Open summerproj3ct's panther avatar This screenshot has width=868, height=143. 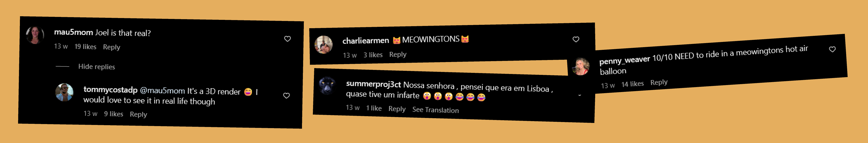pos(327,85)
